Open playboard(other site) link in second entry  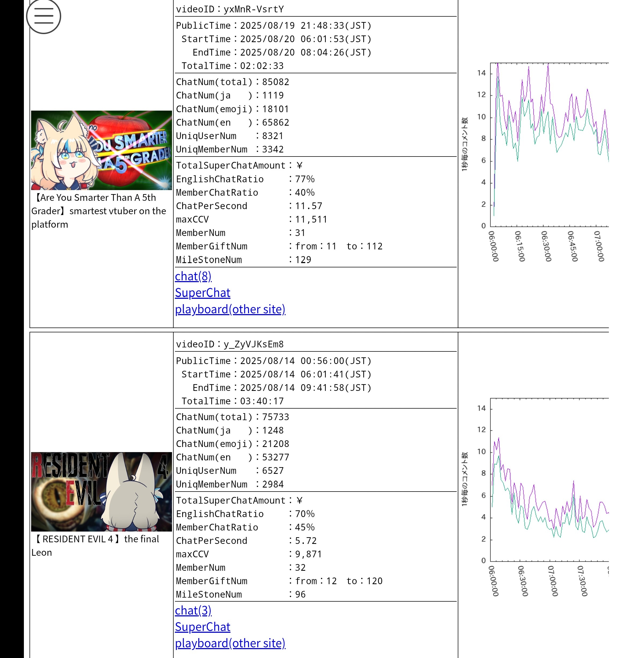pyautogui.click(x=230, y=644)
